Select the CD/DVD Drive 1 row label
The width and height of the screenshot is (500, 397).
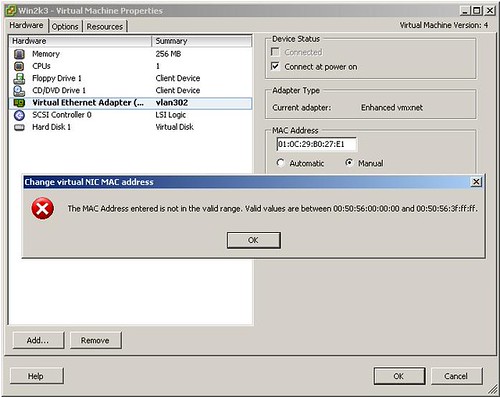pyautogui.click(x=59, y=91)
